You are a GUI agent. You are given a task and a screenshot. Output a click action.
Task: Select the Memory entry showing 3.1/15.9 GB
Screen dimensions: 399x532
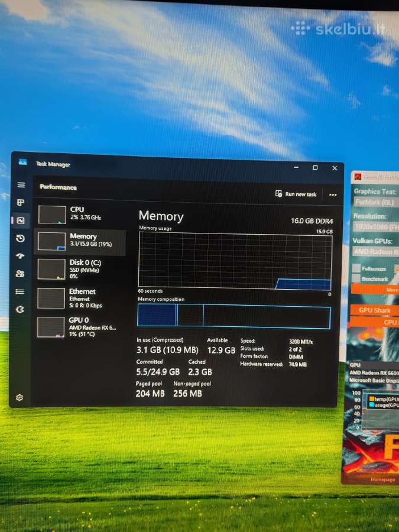[80, 241]
